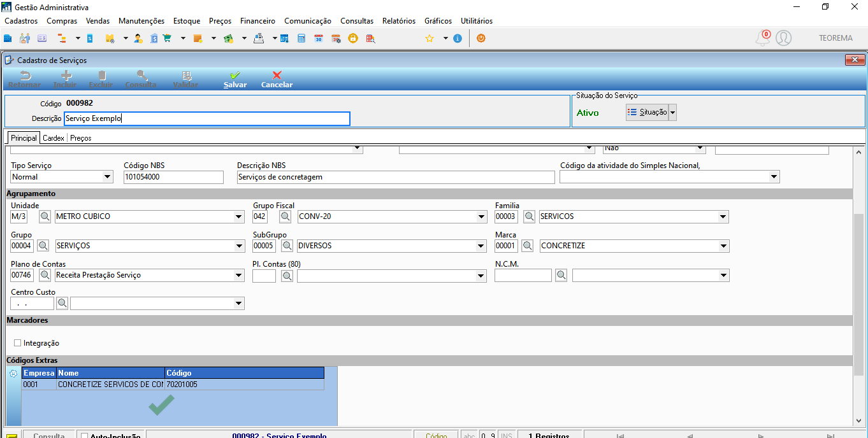Click the red Cancelar X button

pos(277,80)
